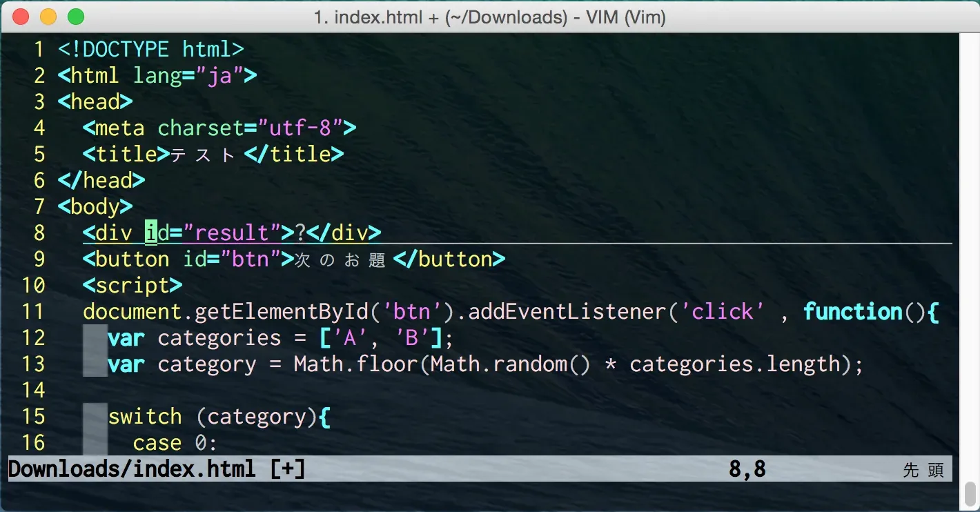Click the "result" string on line 8

(x=232, y=233)
